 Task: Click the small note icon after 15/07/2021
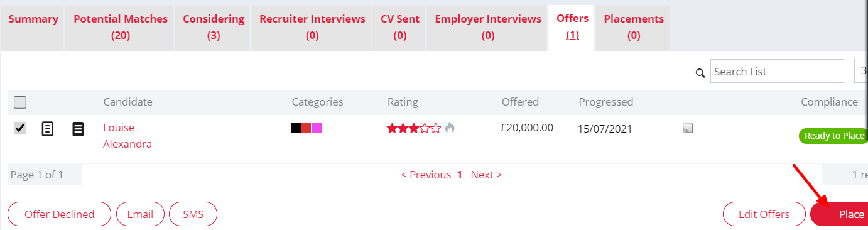688,128
